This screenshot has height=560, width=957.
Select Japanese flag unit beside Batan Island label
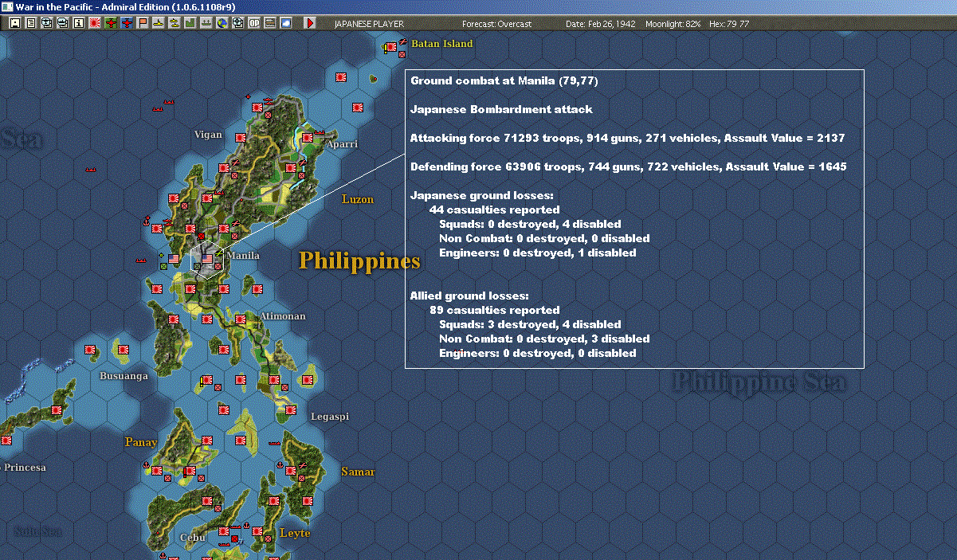click(x=391, y=48)
